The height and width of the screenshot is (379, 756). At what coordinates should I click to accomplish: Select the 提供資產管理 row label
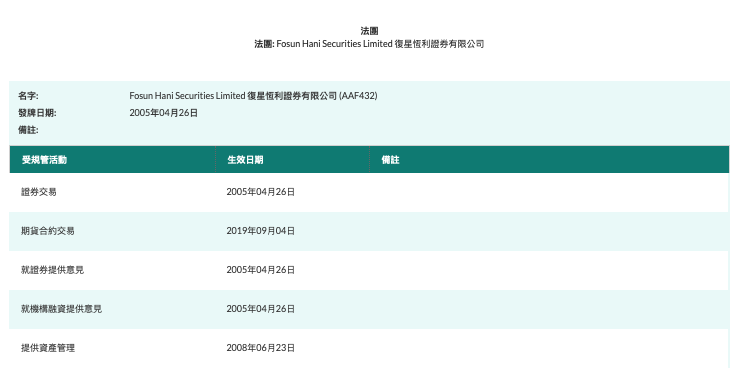(48, 348)
